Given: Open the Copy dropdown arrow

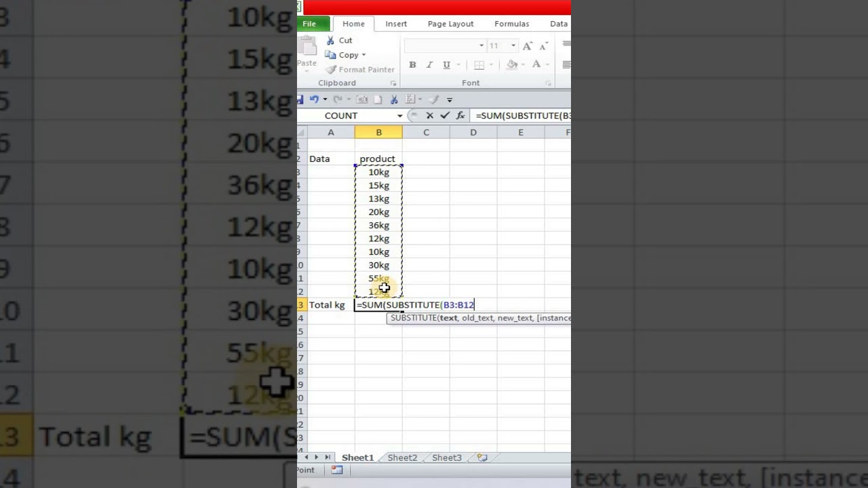Looking at the screenshot, I should [x=363, y=55].
